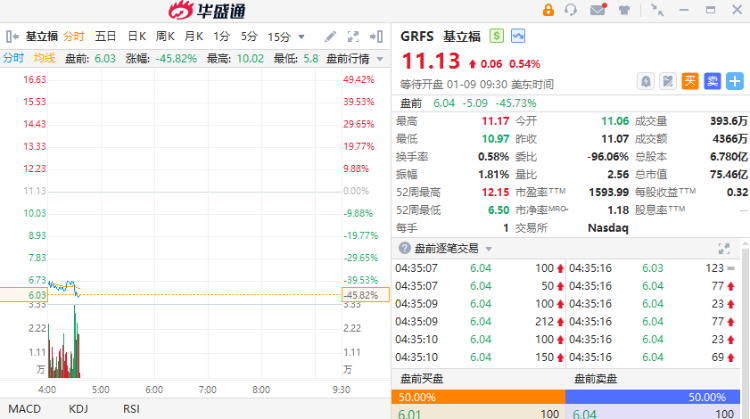Click the 成交量 value 393.6万
Image resolution: width=750 pixels, height=419 pixels.
[x=728, y=121]
